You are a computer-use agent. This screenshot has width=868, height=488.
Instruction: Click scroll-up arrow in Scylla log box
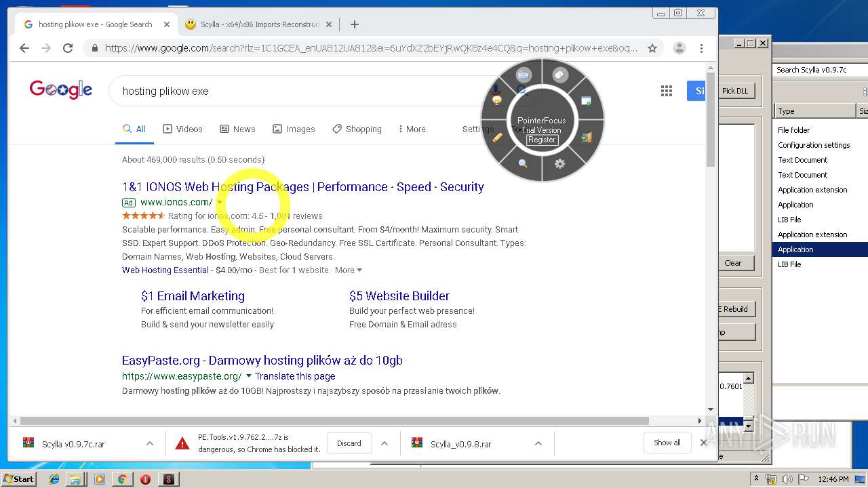pos(749,378)
